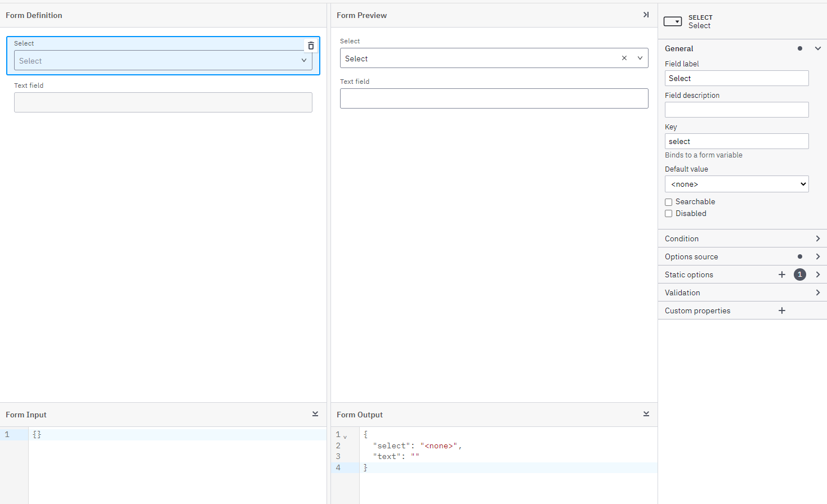Add a new static option
Screen dimensions: 827x504
(x=781, y=274)
